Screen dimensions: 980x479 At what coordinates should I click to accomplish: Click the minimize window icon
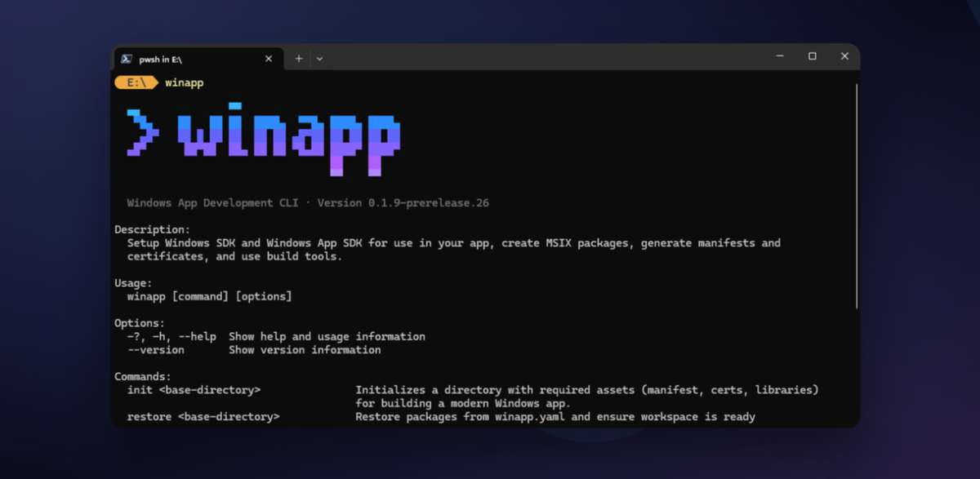tap(779, 55)
